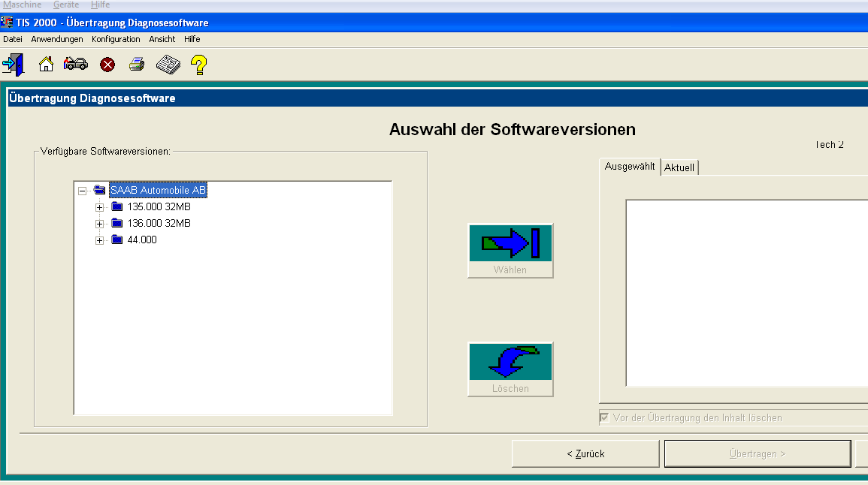Expand the 135.000 32MB node
The width and height of the screenshot is (868, 485).
tap(100, 207)
